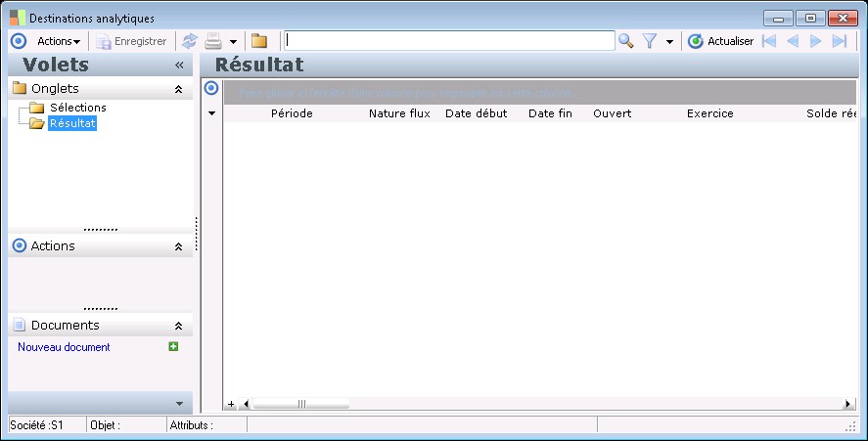Collapse the Documents section
Viewport: 868px width, 441px height.
pyautogui.click(x=178, y=326)
